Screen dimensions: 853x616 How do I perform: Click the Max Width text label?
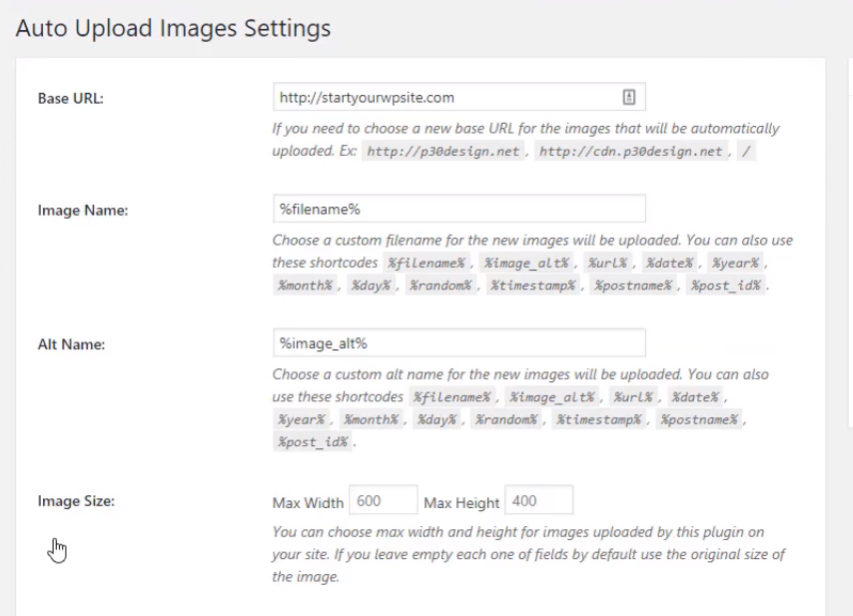pyautogui.click(x=308, y=503)
